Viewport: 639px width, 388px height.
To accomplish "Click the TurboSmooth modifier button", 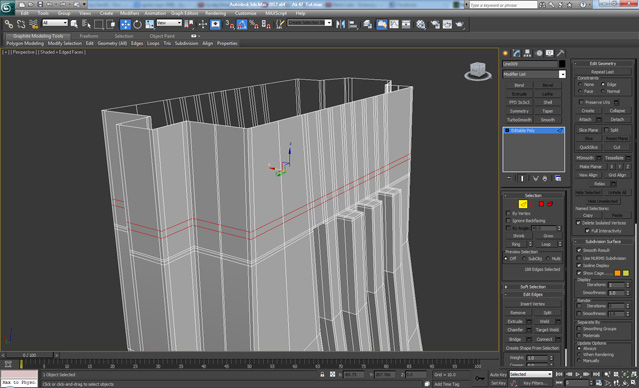I will 519,120.
